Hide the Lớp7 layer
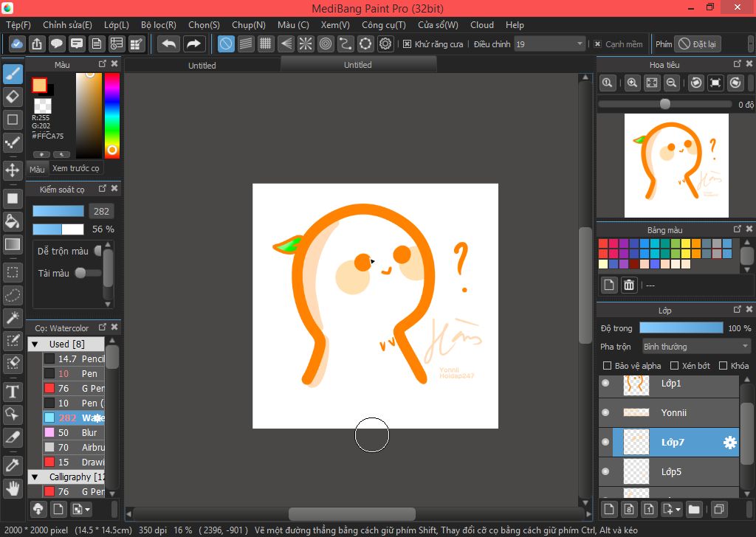The image size is (756, 537). coord(605,442)
